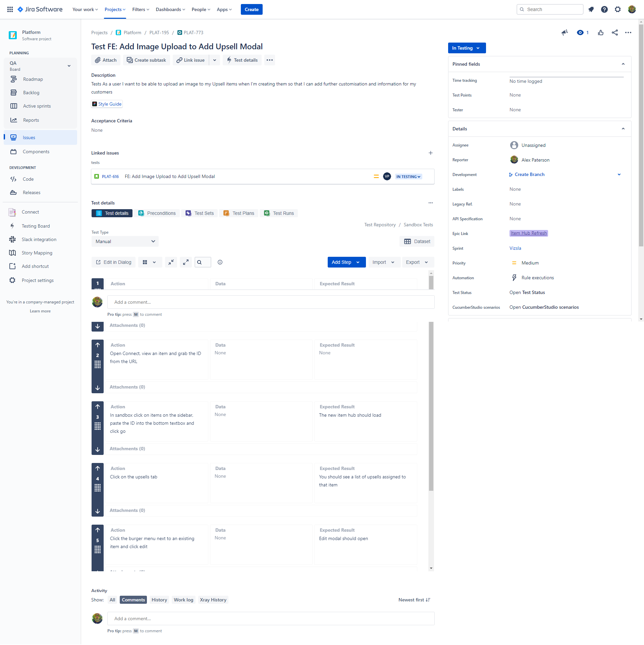Switch to the Test Runs tab

point(279,213)
